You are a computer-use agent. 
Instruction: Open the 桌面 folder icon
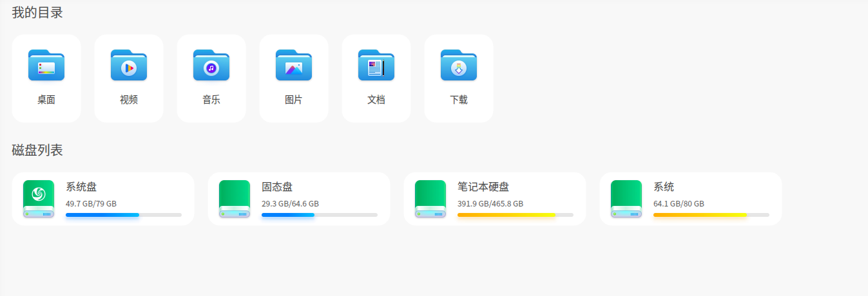tap(46, 65)
